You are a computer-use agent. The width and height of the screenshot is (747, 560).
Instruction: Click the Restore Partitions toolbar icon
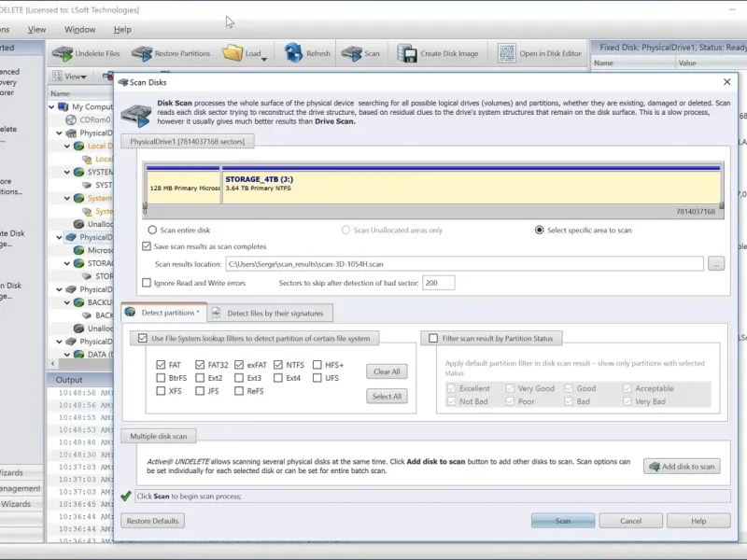pos(142,53)
